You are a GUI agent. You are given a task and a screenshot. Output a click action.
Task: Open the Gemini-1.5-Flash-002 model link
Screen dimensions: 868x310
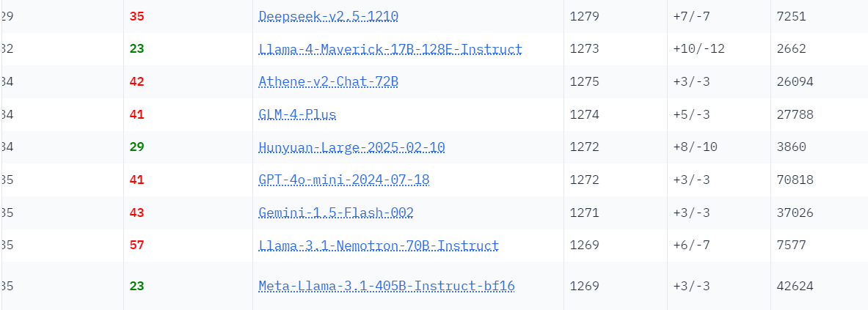pyautogui.click(x=336, y=213)
